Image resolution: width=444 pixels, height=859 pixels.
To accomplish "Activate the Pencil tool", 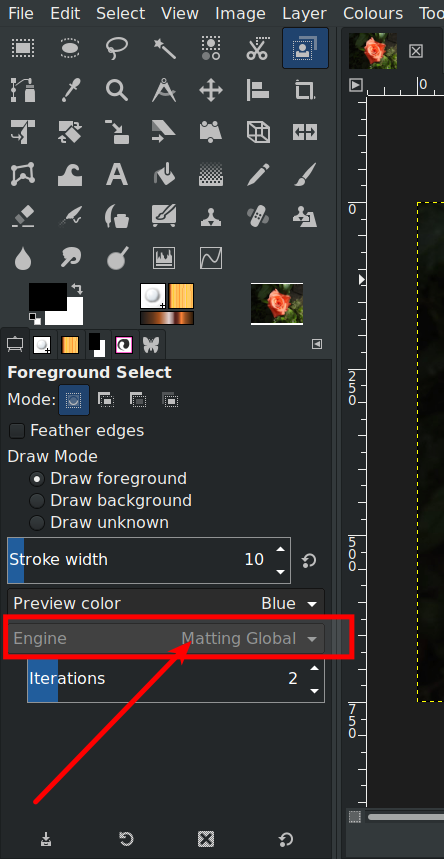I will (x=258, y=175).
